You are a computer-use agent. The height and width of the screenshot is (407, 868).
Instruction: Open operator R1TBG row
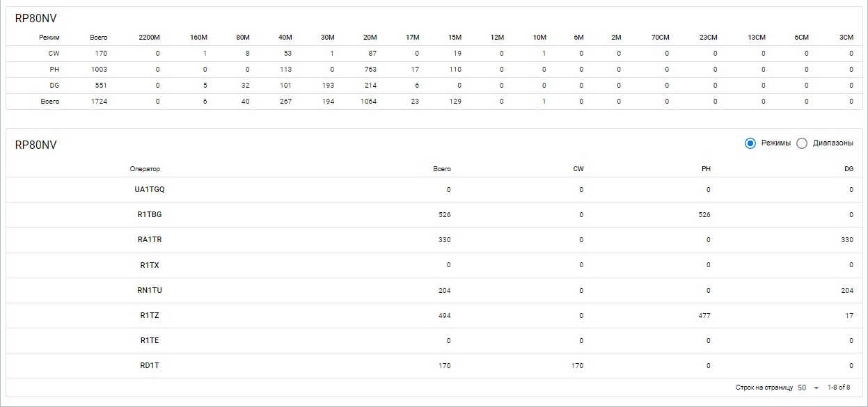coord(150,215)
